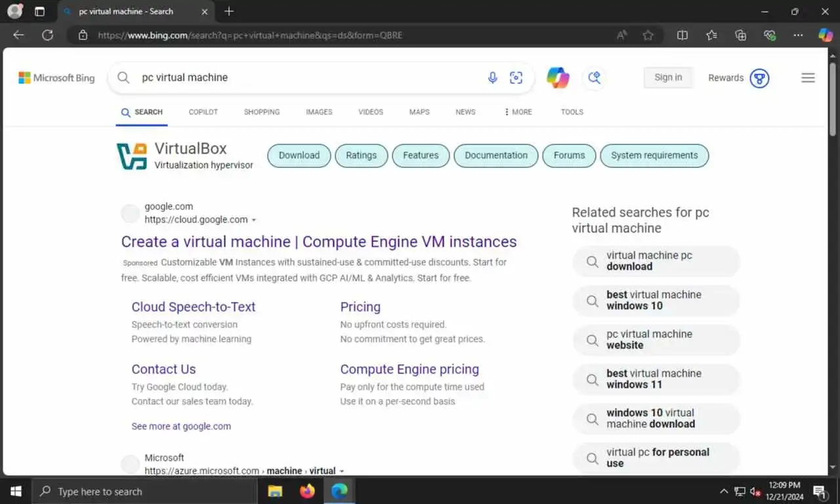The image size is (840, 504).
Task: Click the VirtualBox Download pill
Action: (299, 156)
